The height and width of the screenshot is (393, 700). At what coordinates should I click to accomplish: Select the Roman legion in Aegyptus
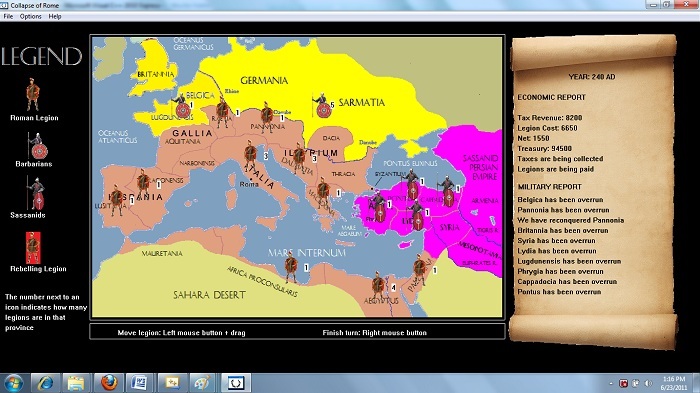[378, 286]
